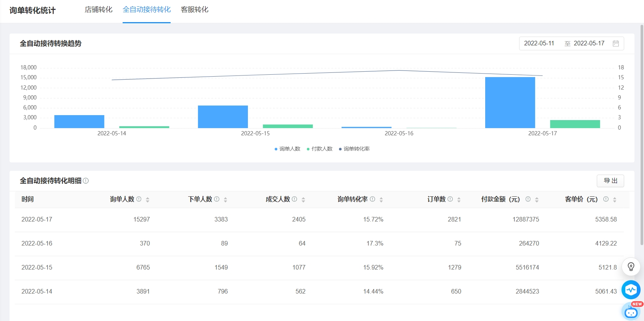Click unit price 5121.8 cell
Screen dimensions: 644x321
(x=607, y=268)
